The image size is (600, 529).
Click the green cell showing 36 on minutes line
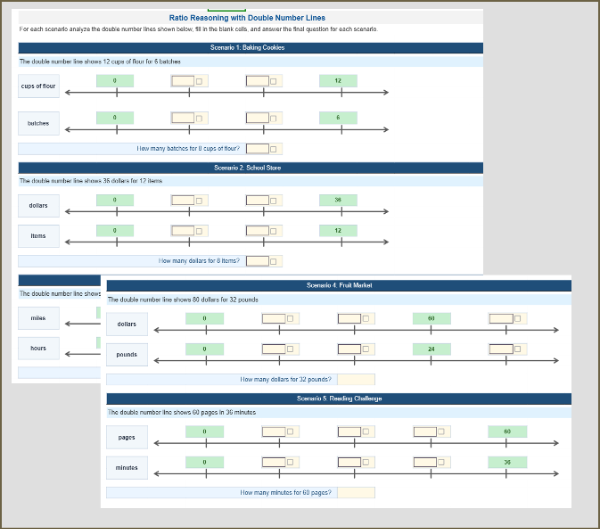[507, 462]
